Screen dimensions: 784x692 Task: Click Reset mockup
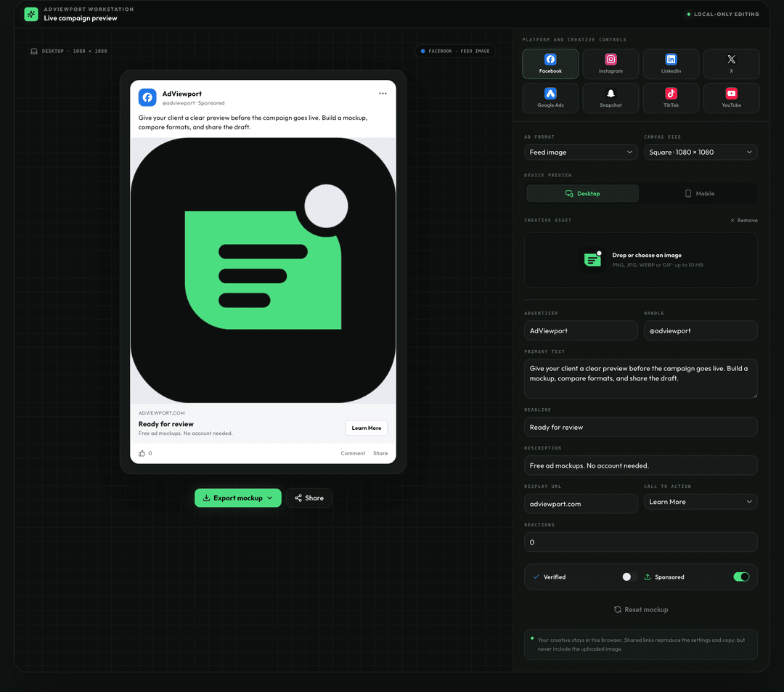point(640,609)
